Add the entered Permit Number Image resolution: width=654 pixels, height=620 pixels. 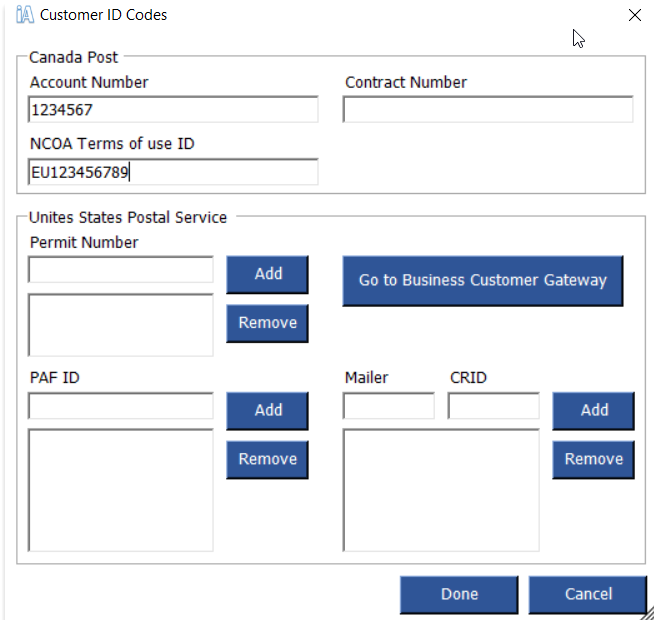[x=267, y=275]
